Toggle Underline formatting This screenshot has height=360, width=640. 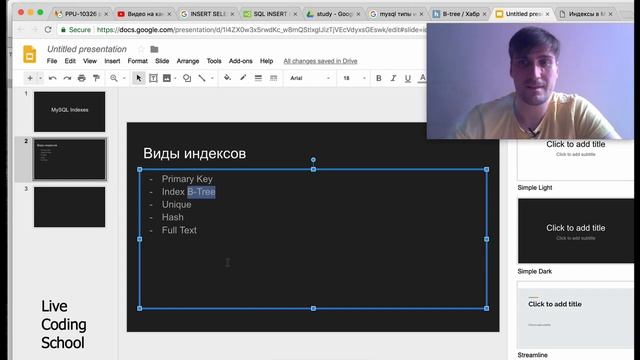tap(407, 78)
